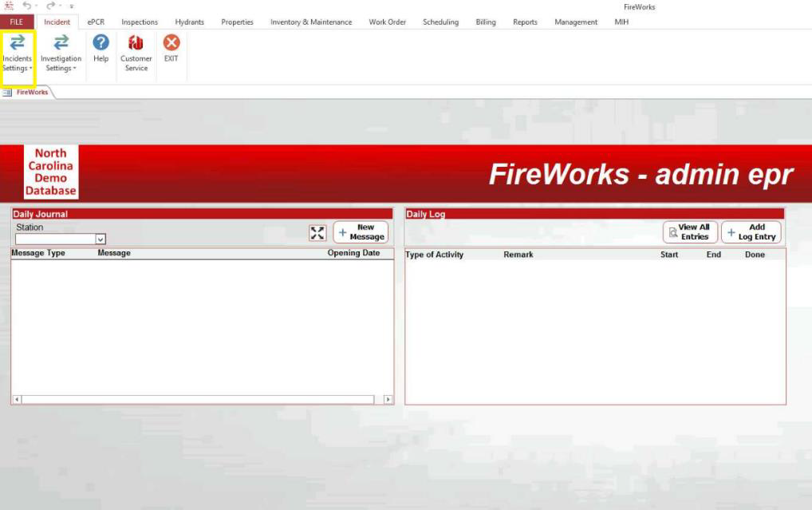Click the Type of Activity column header
Screen dimensions: 812x510
[435, 255]
